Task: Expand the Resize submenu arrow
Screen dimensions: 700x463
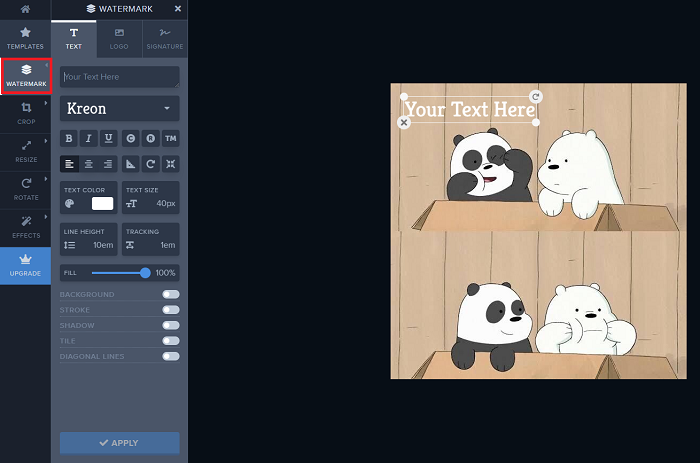Action: point(46,141)
